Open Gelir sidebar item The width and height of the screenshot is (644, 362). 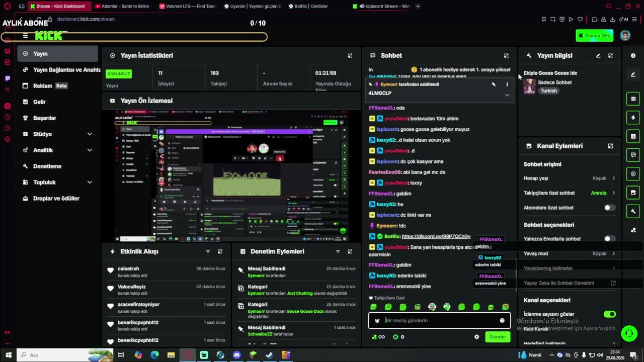[58, 102]
